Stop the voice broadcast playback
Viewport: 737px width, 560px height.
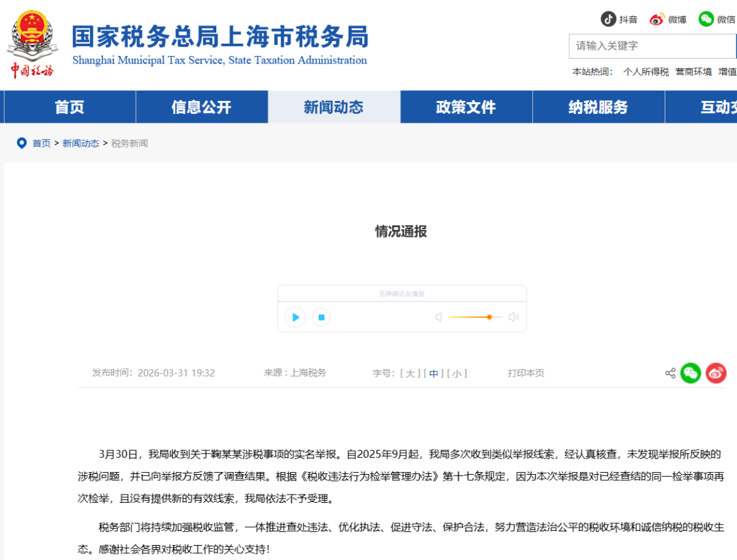click(321, 317)
